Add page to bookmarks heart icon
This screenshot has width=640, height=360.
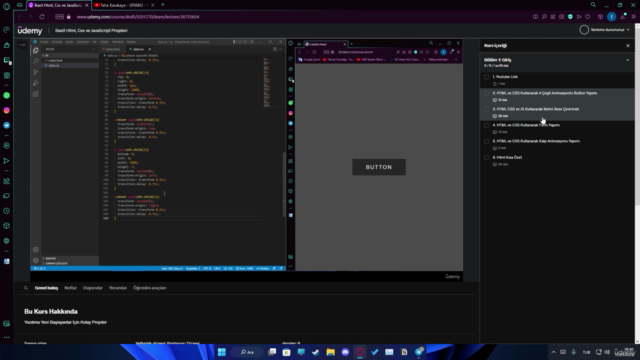coord(588,17)
